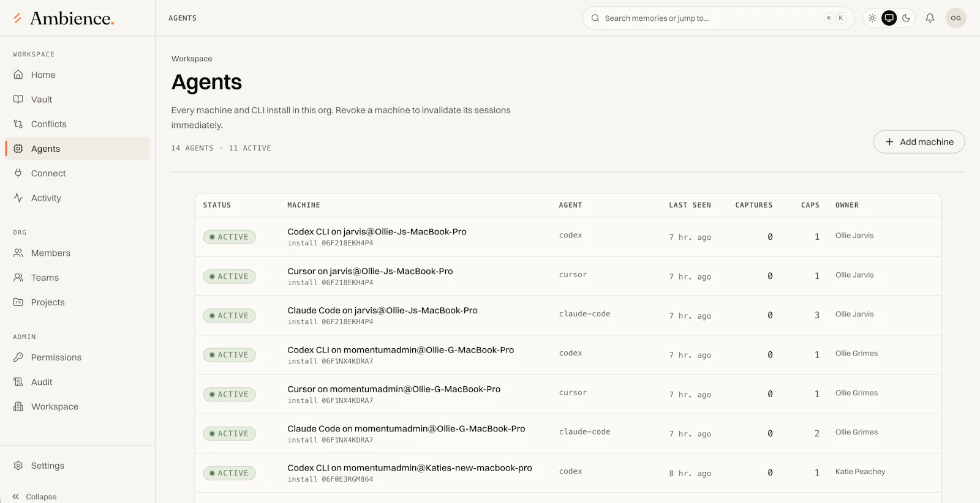980x503 pixels.
Task: Open Settings label in sidebar
Action: (x=48, y=466)
